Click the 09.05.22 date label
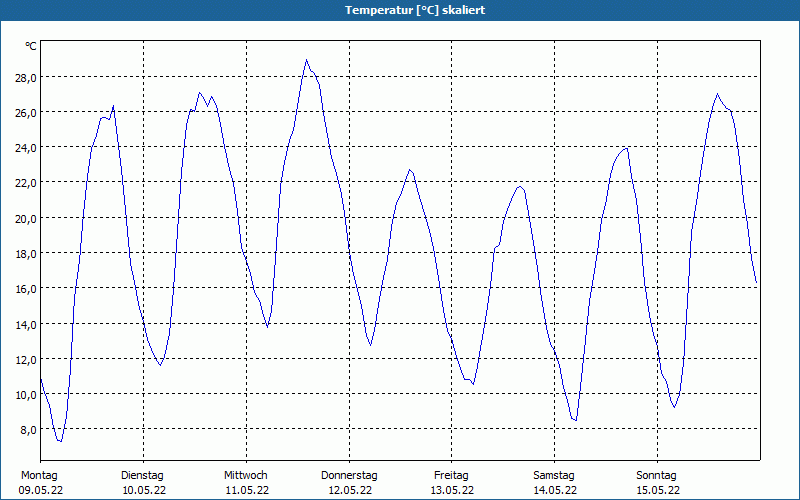Viewport: 800px width, 500px height. (x=39, y=490)
